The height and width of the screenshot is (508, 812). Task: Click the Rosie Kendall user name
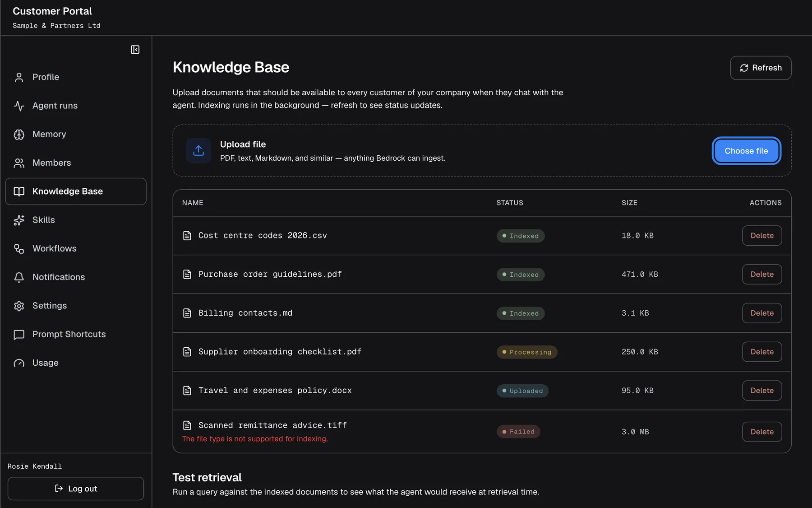coord(35,466)
